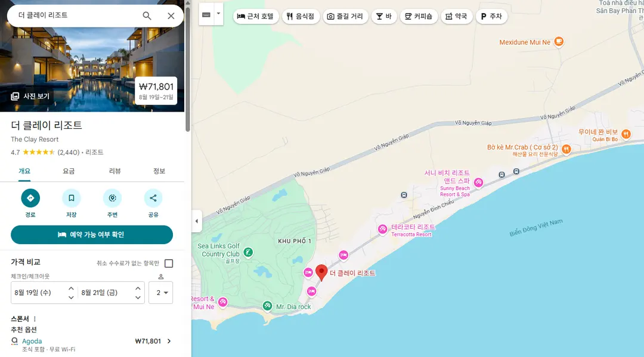644x357 pixels.
Task: Click the 'Biển Đông Việt Nam' sea label
Action: (x=536, y=228)
